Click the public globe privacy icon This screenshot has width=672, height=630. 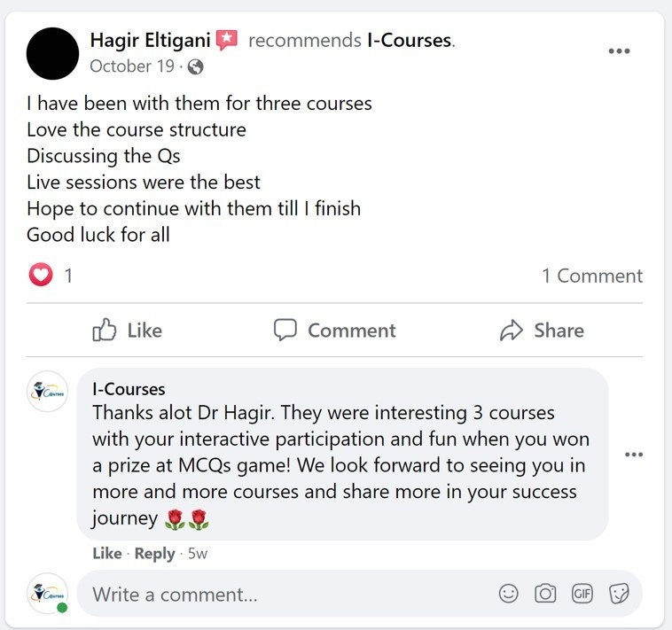195,66
